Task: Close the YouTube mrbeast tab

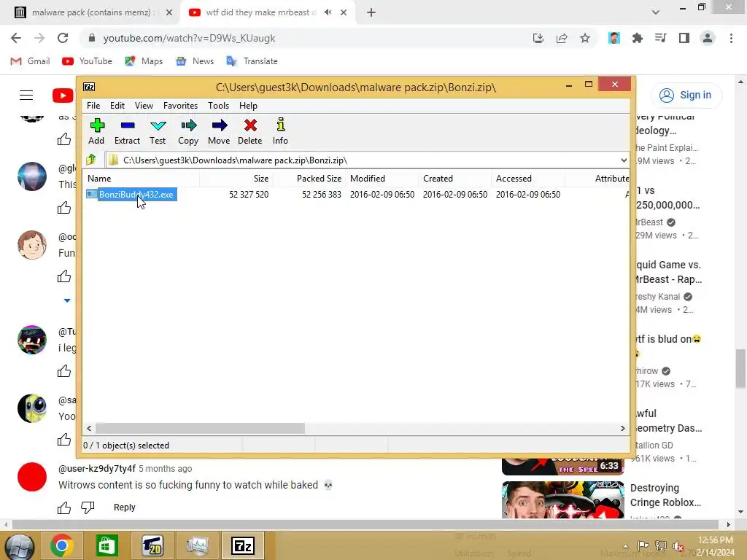Action: [344, 12]
